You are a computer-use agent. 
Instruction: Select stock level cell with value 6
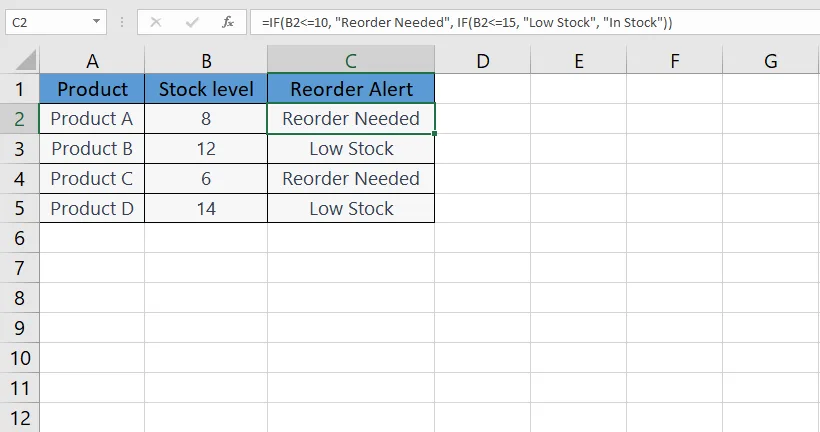206,179
